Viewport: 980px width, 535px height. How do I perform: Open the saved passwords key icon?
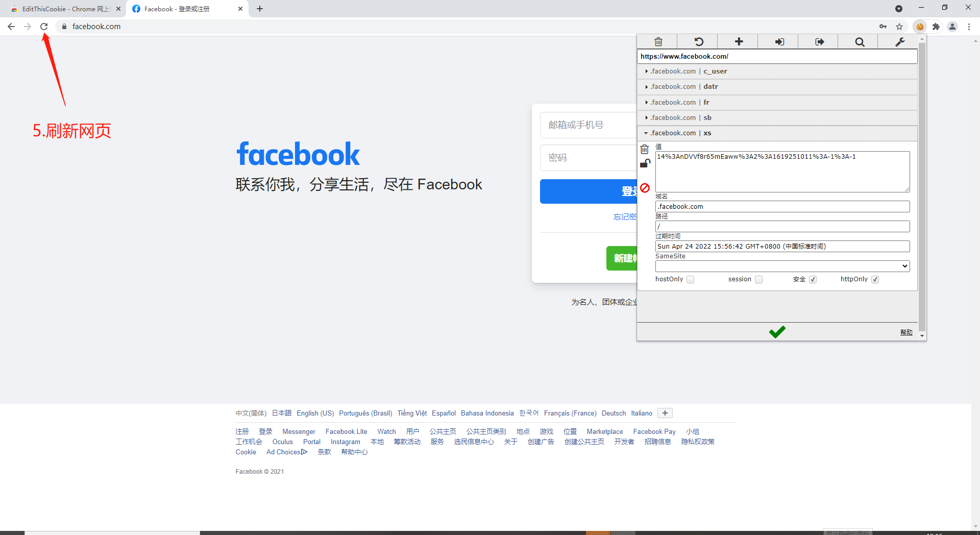[883, 27]
